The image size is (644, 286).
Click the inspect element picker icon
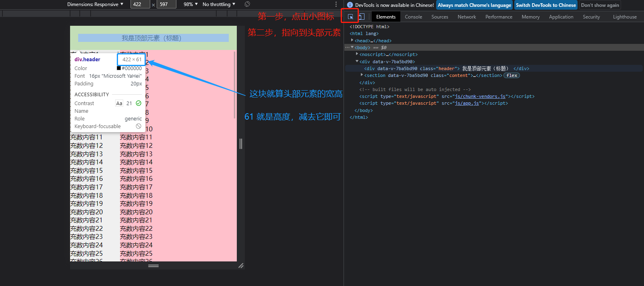[350, 17]
